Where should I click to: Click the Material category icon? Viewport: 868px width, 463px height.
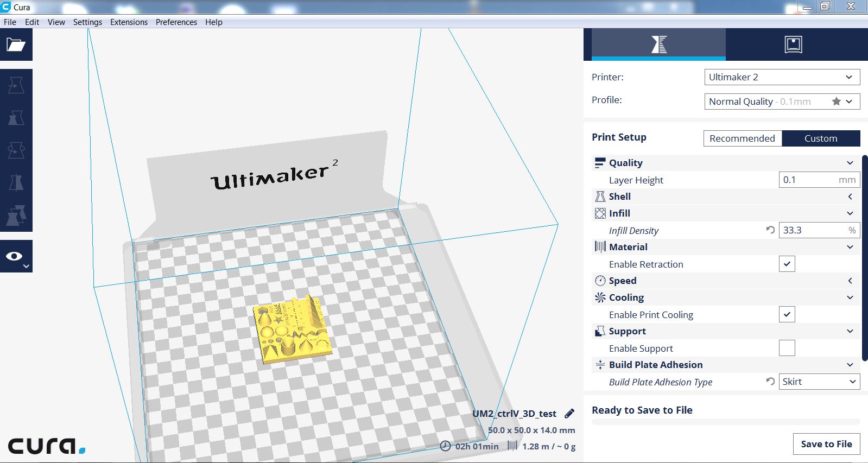pyautogui.click(x=600, y=247)
